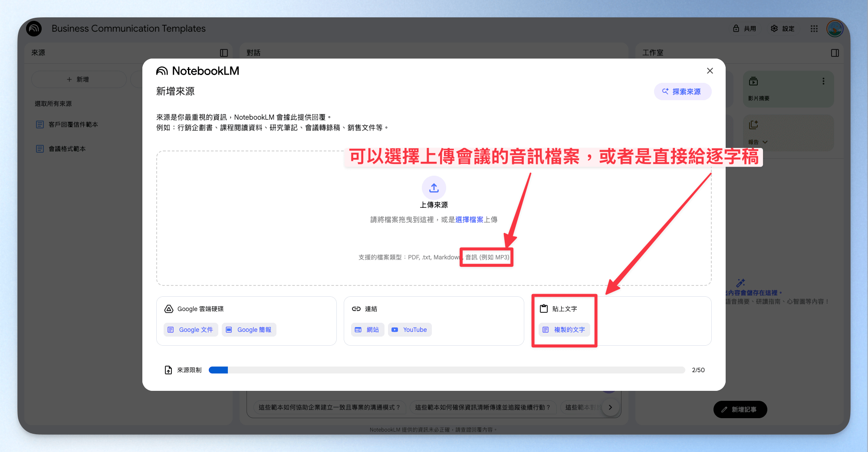Select Google 簡報 source option
Screen dimensions: 868x452
[249, 330]
